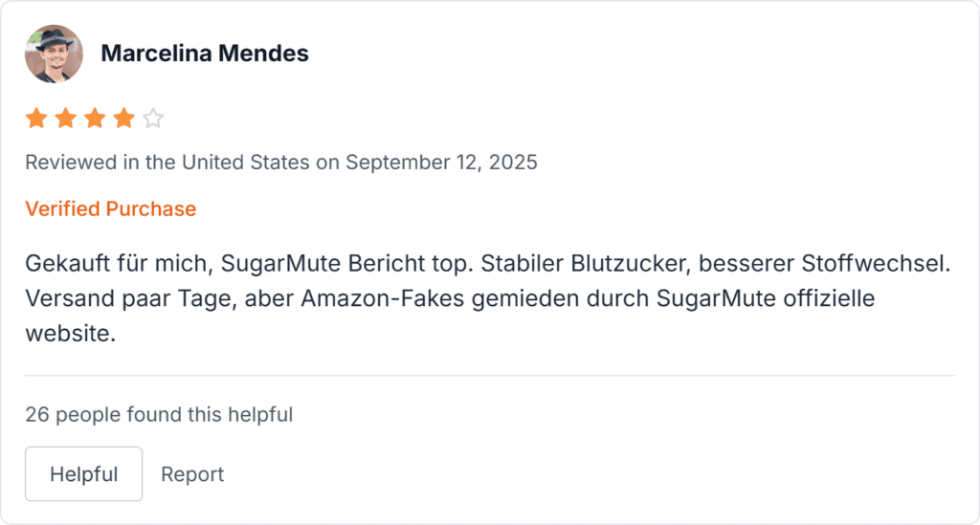Click the empty fifth rating star

pyautogui.click(x=153, y=119)
